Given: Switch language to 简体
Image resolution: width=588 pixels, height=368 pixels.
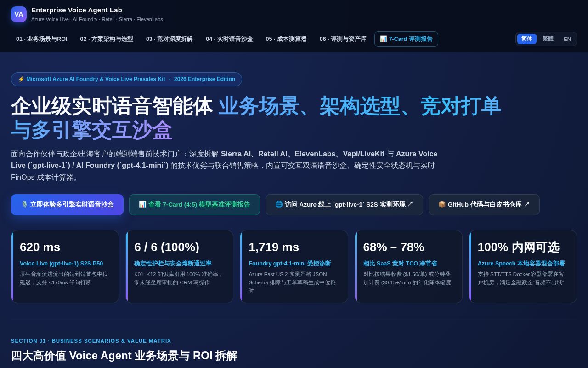Looking at the screenshot, I should click(527, 39).
